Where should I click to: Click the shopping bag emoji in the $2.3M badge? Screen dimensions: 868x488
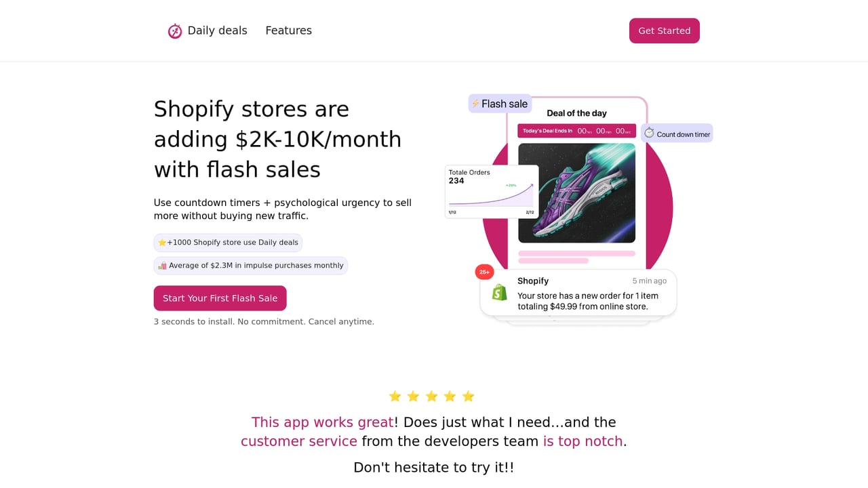coord(162,265)
